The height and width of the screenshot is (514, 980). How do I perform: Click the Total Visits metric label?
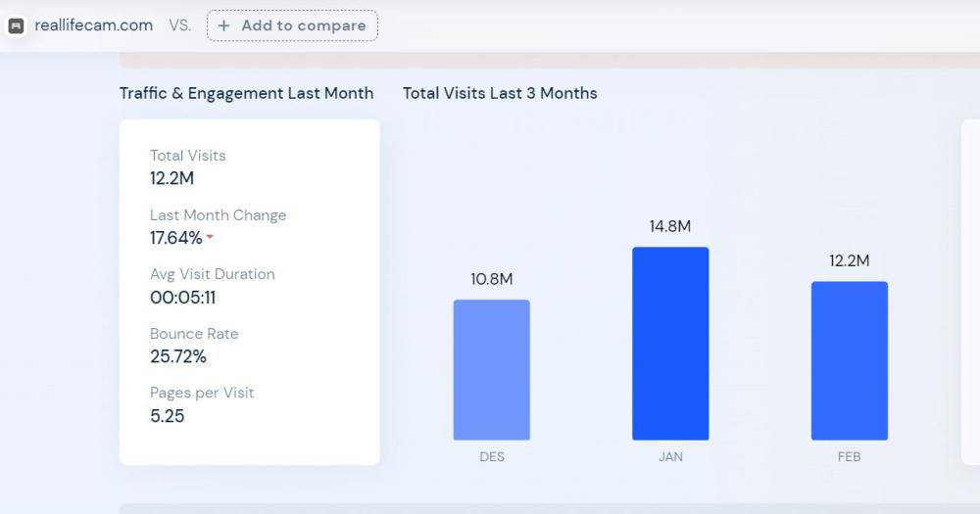coord(187,156)
